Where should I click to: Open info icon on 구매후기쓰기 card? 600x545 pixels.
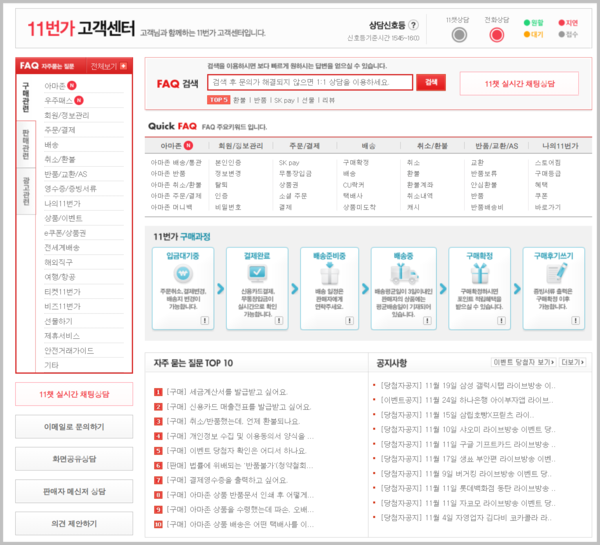[x=576, y=320]
